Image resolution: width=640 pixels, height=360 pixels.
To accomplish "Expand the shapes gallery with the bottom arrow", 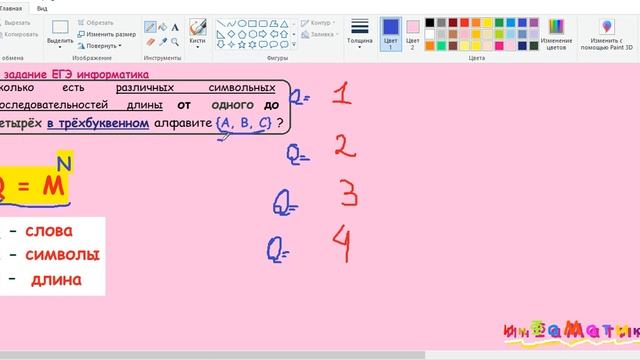I will coord(294,44).
